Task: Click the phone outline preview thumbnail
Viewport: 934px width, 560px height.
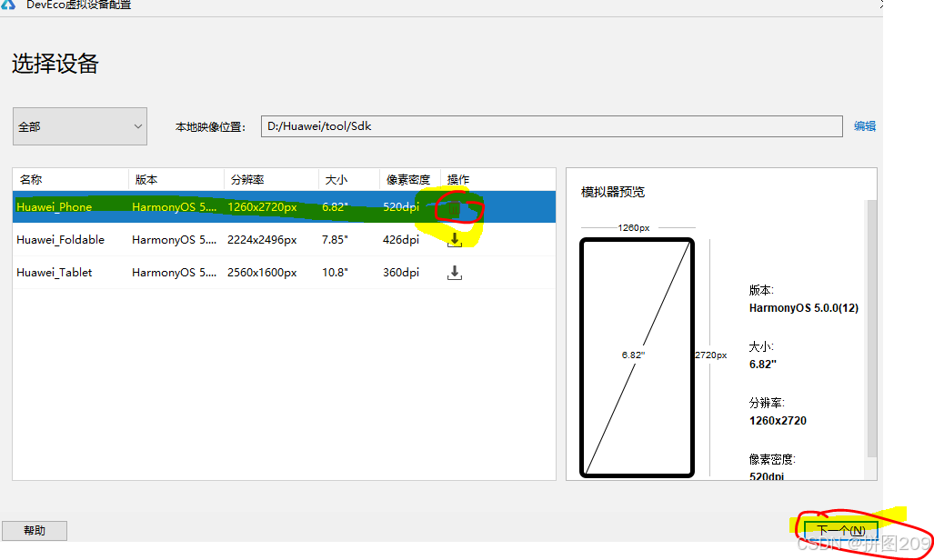Action: (x=637, y=357)
